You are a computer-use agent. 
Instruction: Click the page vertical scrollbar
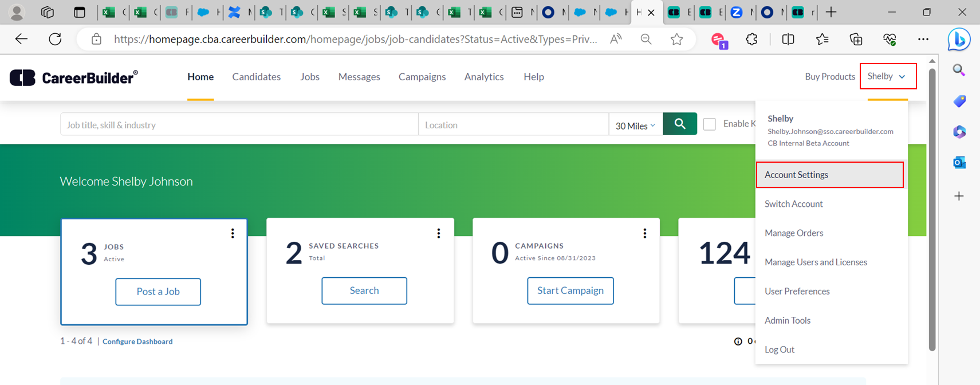(x=932, y=206)
